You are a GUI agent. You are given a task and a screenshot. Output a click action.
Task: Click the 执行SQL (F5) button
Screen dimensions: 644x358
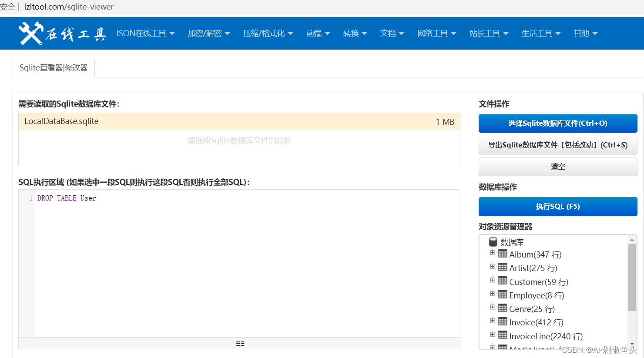pos(558,206)
